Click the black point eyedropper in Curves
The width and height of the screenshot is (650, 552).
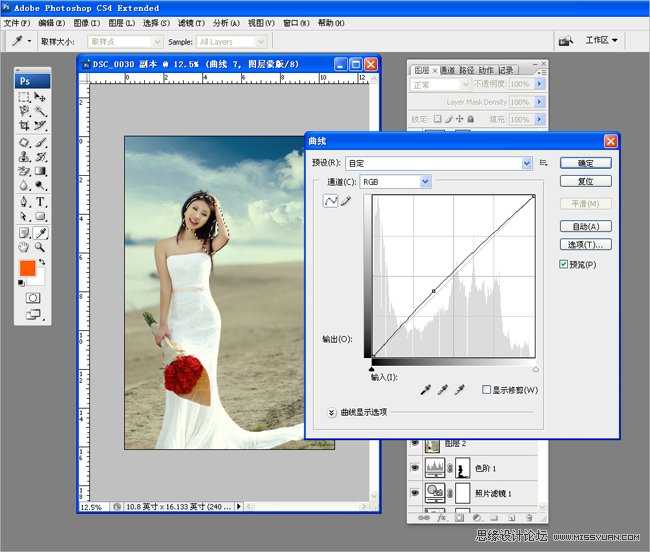[x=425, y=388]
